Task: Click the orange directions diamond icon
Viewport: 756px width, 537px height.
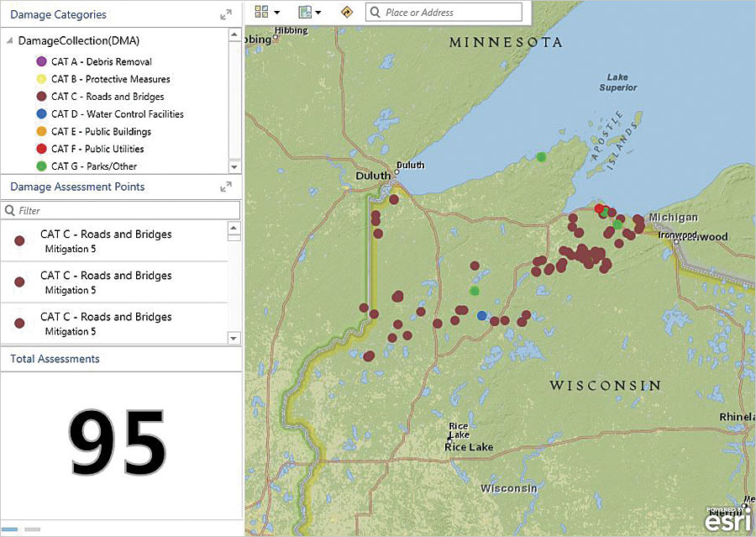Action: pyautogui.click(x=347, y=12)
